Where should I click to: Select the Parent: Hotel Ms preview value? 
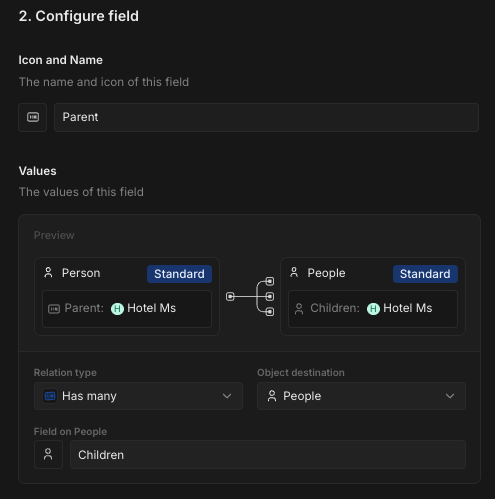127,309
